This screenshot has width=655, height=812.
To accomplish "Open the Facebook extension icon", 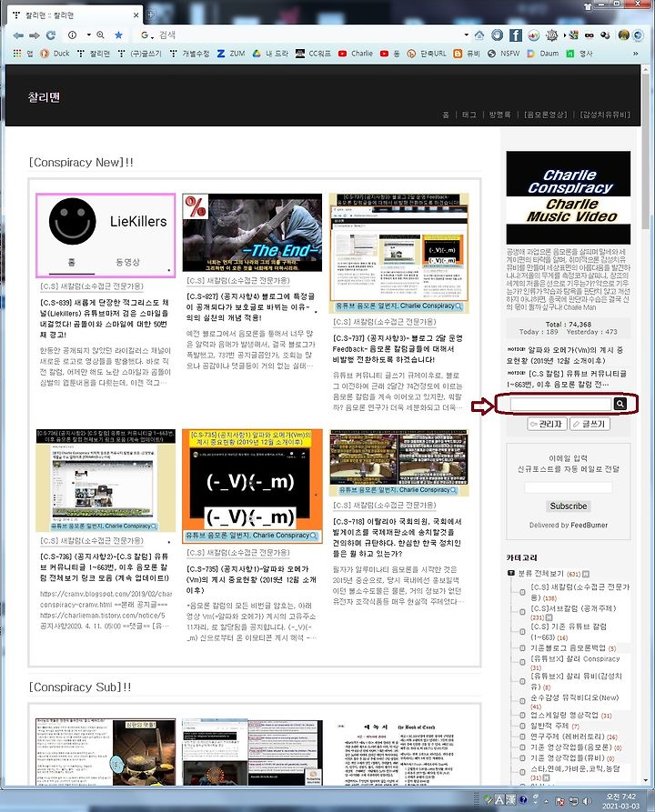I will pyautogui.click(x=515, y=35).
